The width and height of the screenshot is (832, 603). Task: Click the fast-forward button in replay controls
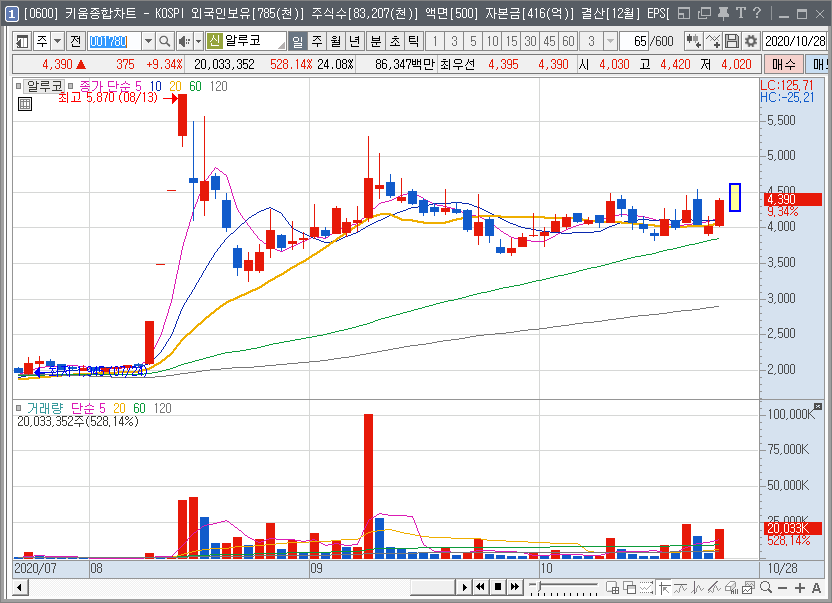[x=515, y=587]
